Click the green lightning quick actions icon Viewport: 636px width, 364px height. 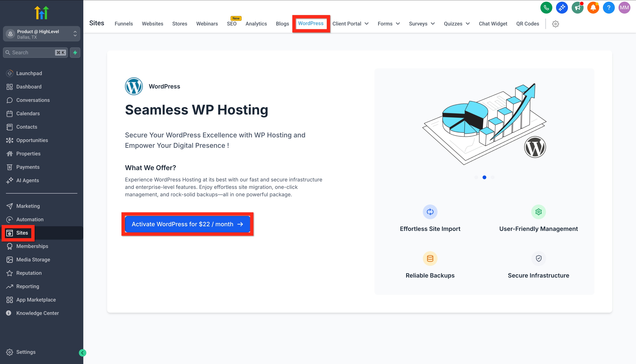75,52
